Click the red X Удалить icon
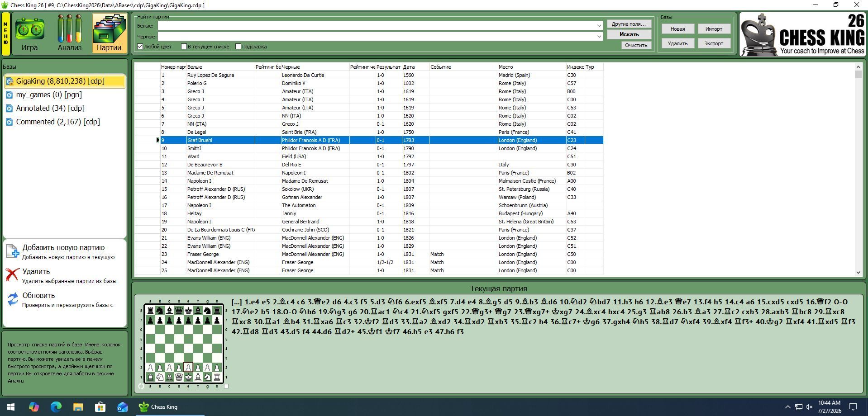 pos(13,275)
